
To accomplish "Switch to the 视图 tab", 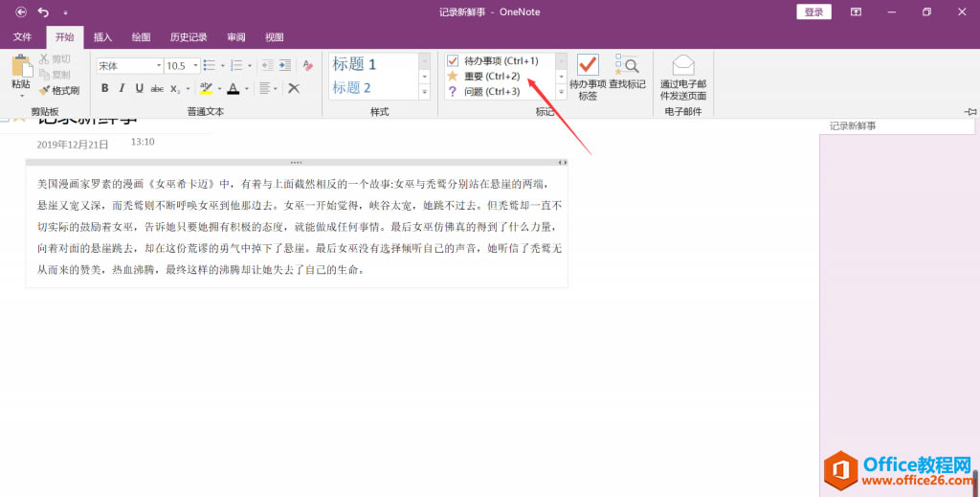I will pyautogui.click(x=274, y=37).
